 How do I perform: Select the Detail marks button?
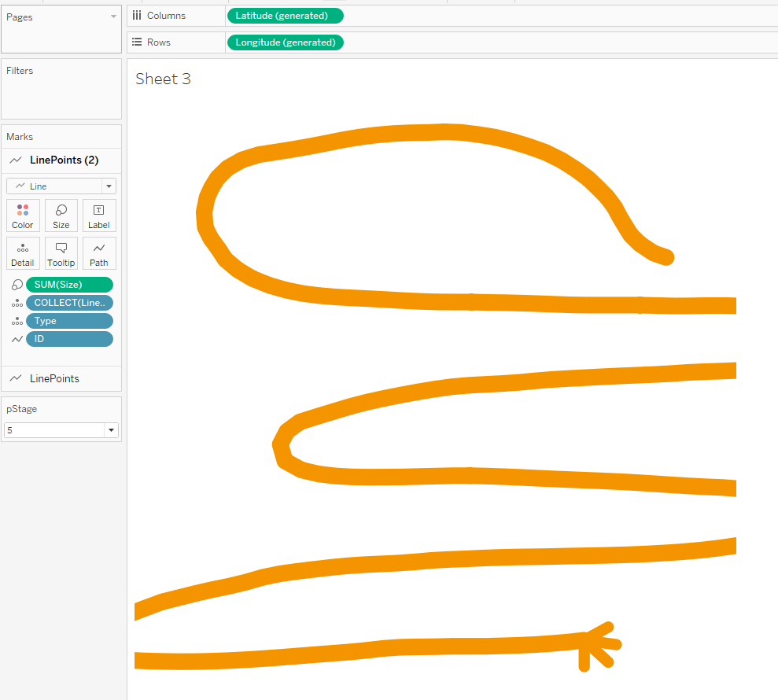(x=23, y=253)
